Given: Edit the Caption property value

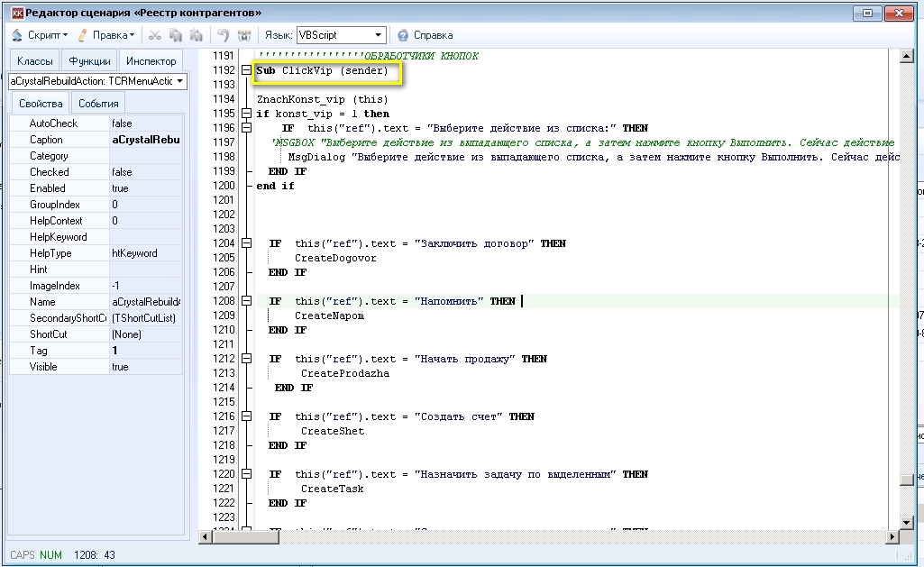Looking at the screenshot, I should click(145, 140).
